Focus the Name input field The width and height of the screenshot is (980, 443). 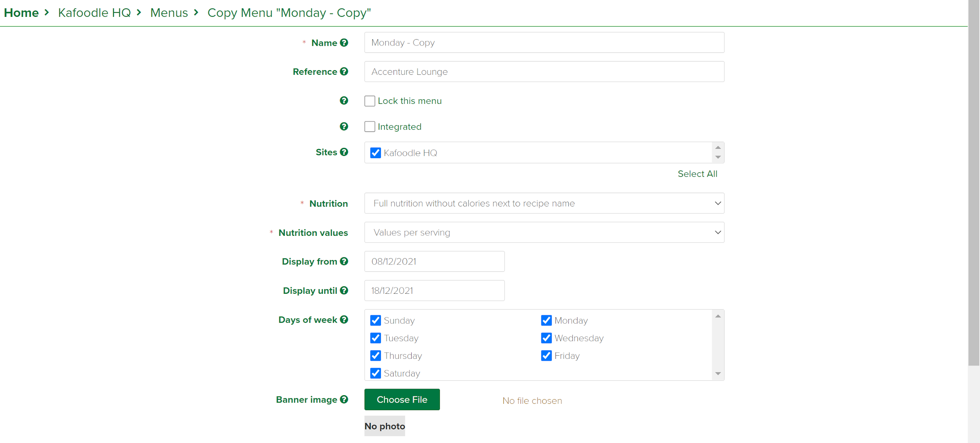tap(544, 42)
